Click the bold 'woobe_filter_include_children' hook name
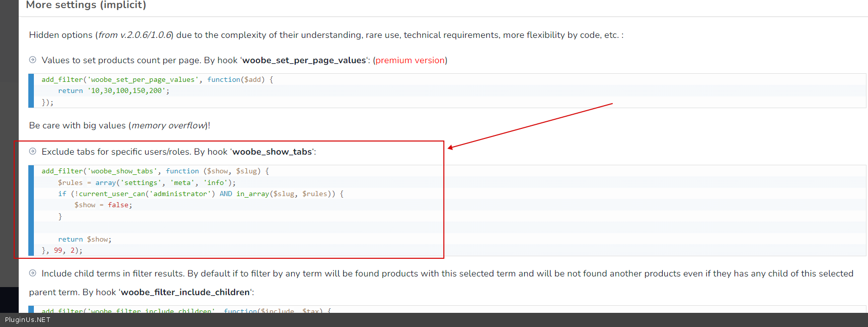868x327 pixels. tap(185, 293)
